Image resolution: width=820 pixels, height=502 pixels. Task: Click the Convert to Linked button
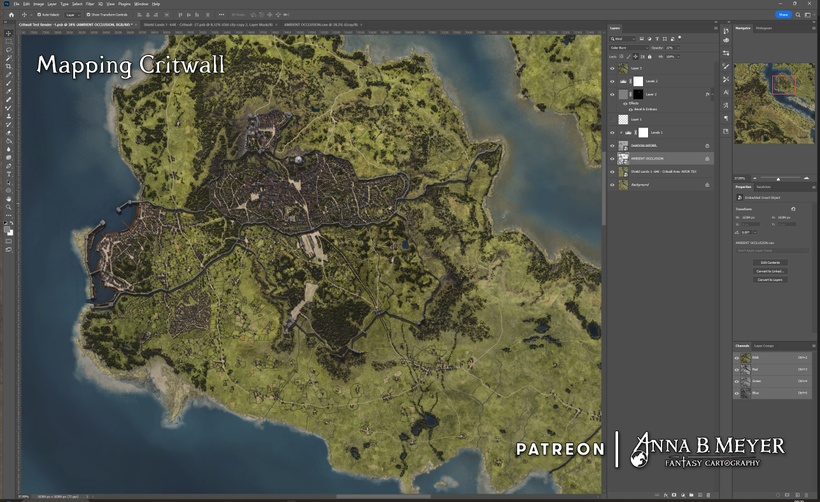click(770, 271)
